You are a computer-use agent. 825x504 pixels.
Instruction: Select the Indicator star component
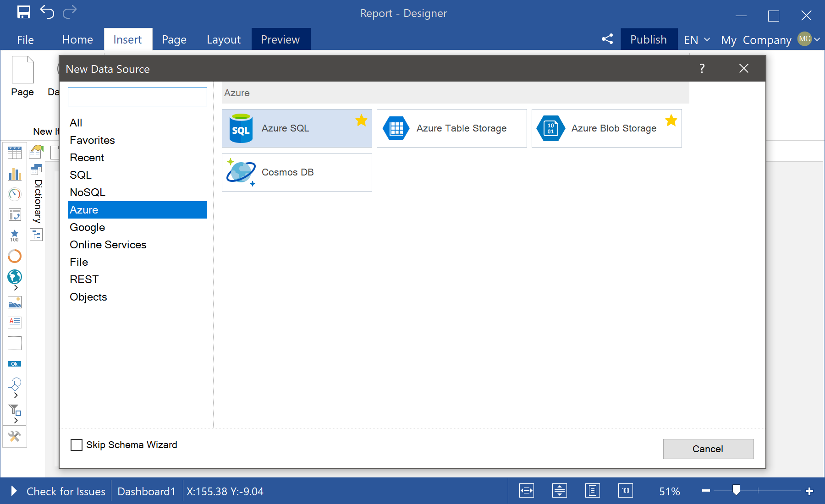pos(15,236)
